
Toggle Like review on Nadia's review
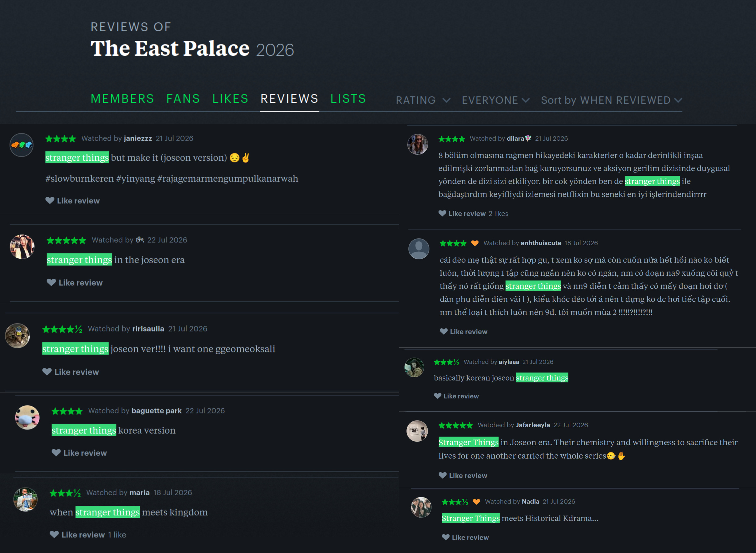point(465,537)
